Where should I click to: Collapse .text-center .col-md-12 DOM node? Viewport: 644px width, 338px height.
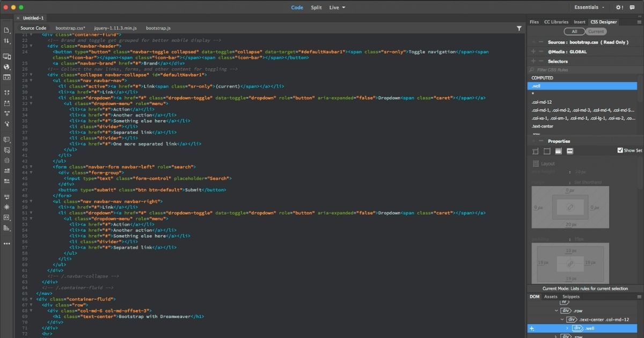point(562,319)
